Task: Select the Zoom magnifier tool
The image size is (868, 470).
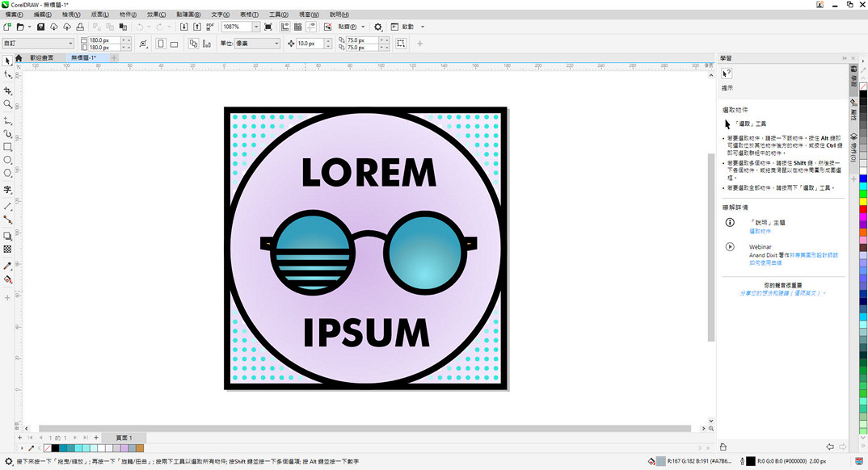Action: [8, 104]
